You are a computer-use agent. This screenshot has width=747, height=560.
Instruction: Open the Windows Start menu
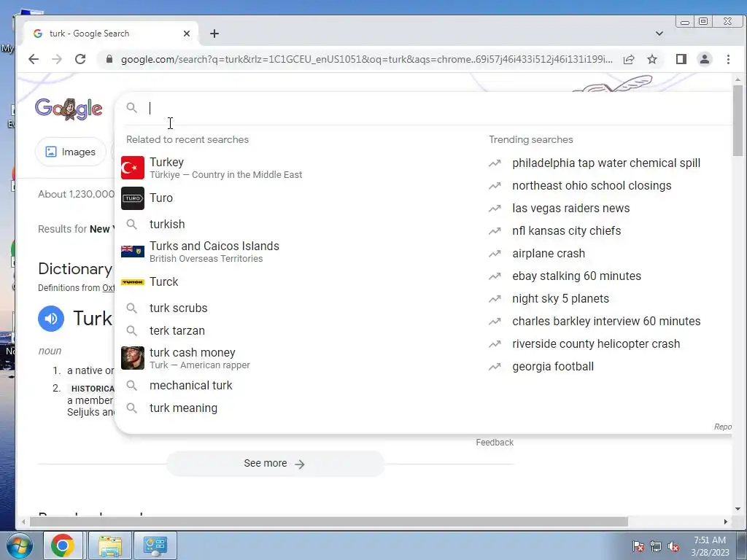(x=19, y=545)
